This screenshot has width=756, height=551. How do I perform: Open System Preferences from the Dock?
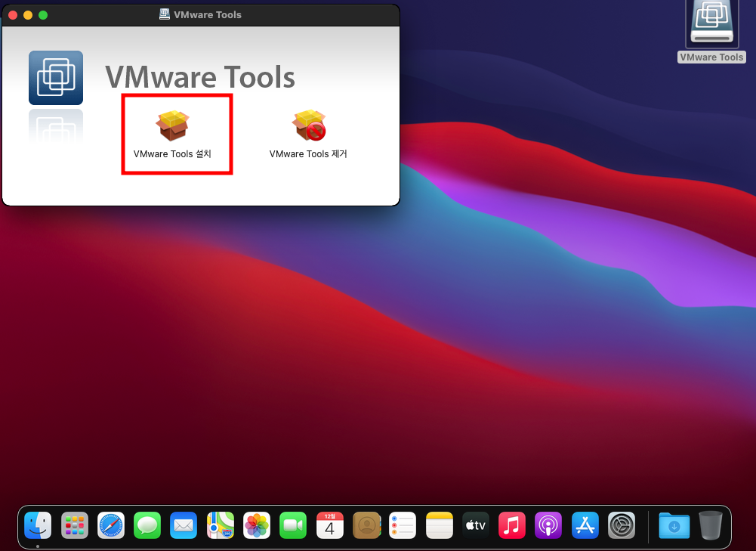[x=622, y=525]
